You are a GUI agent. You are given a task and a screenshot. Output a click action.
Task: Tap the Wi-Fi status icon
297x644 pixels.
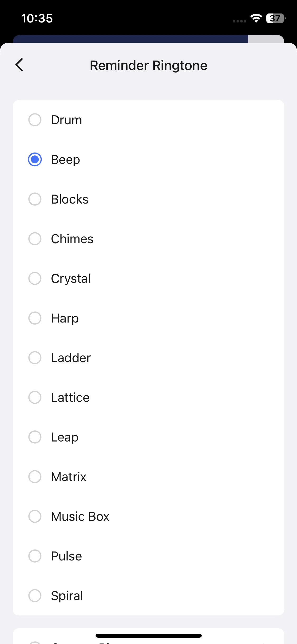pos(256,18)
